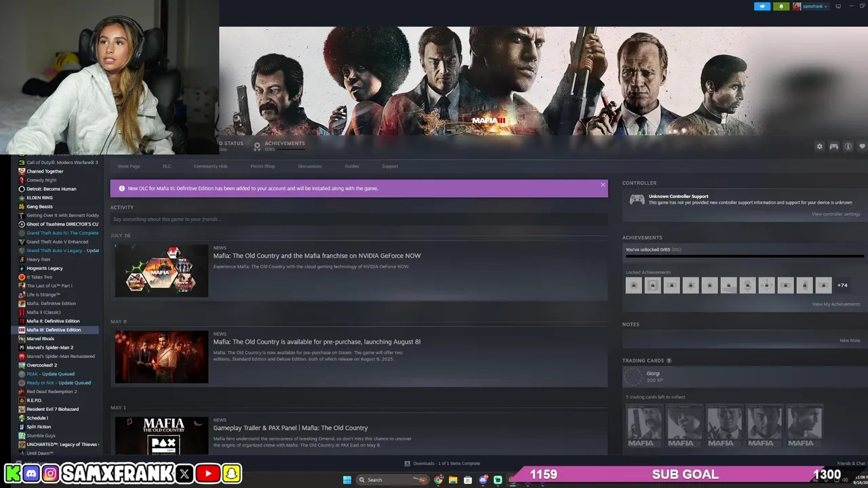Click View My Achievements link

pyautogui.click(x=836, y=304)
